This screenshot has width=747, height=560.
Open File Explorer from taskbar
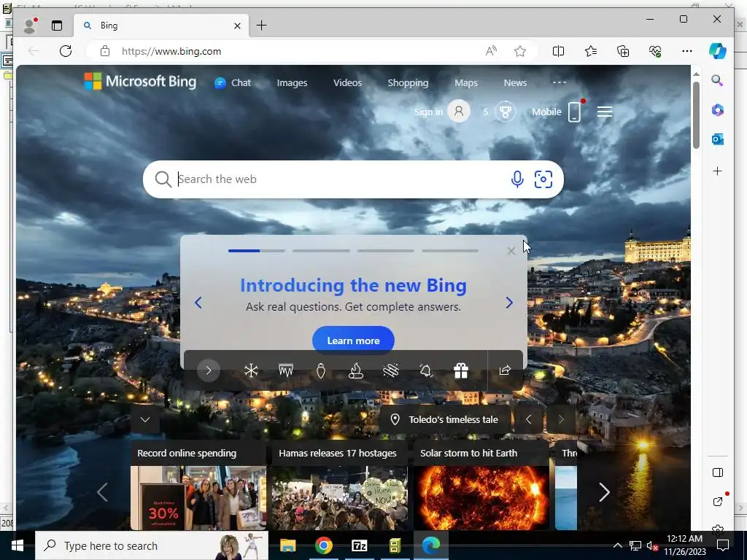(287, 545)
